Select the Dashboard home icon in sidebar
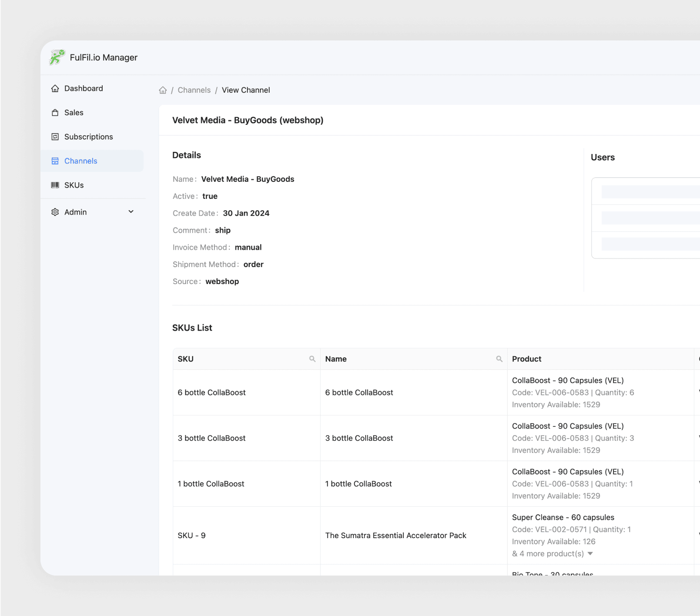The height and width of the screenshot is (616, 700). pyautogui.click(x=55, y=88)
